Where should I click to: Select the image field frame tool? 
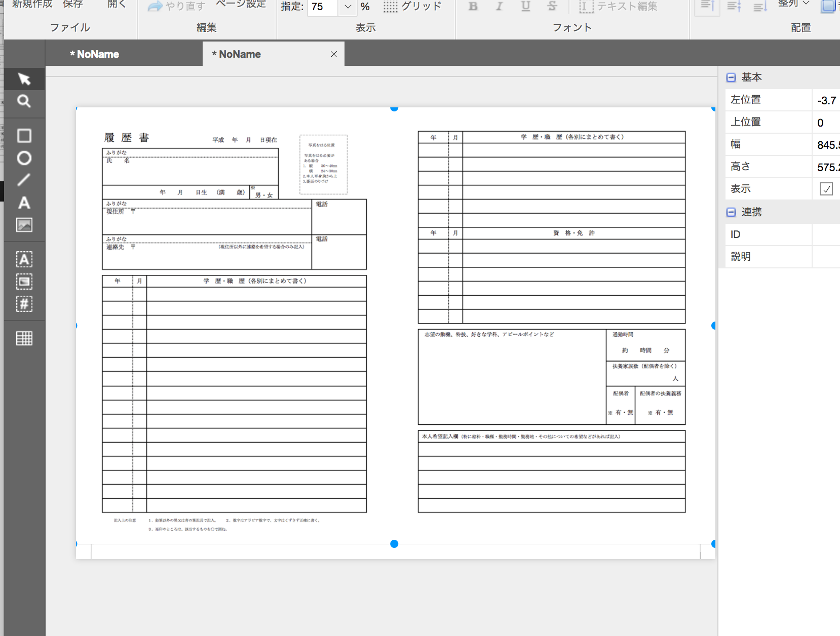[x=24, y=282]
